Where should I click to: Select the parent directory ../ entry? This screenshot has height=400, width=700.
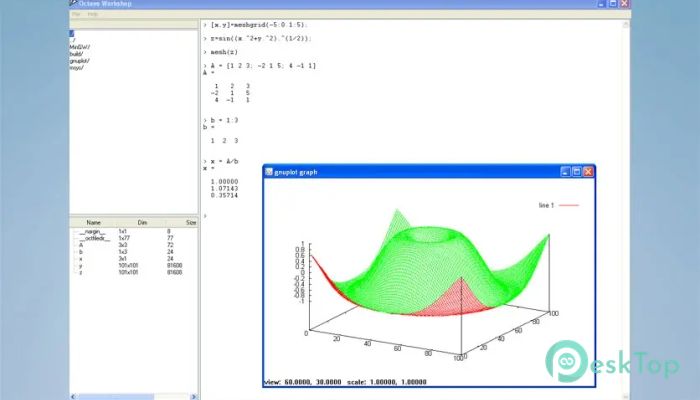pyautogui.click(x=72, y=40)
